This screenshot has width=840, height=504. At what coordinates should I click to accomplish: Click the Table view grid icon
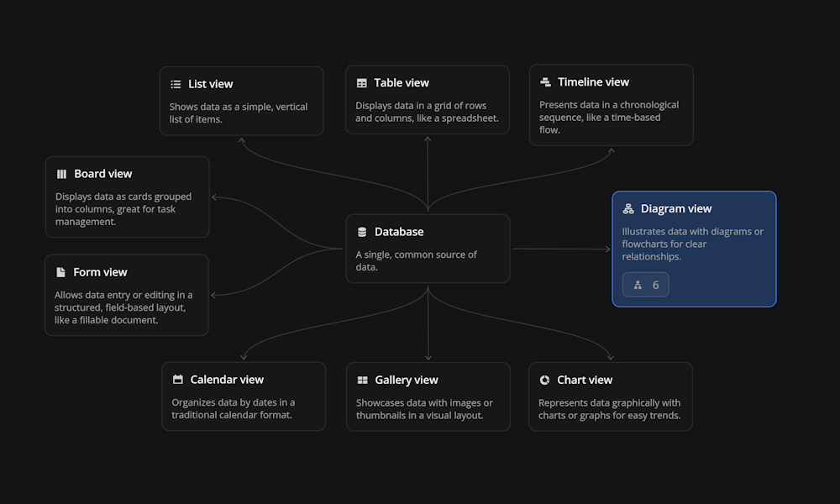pyautogui.click(x=361, y=83)
